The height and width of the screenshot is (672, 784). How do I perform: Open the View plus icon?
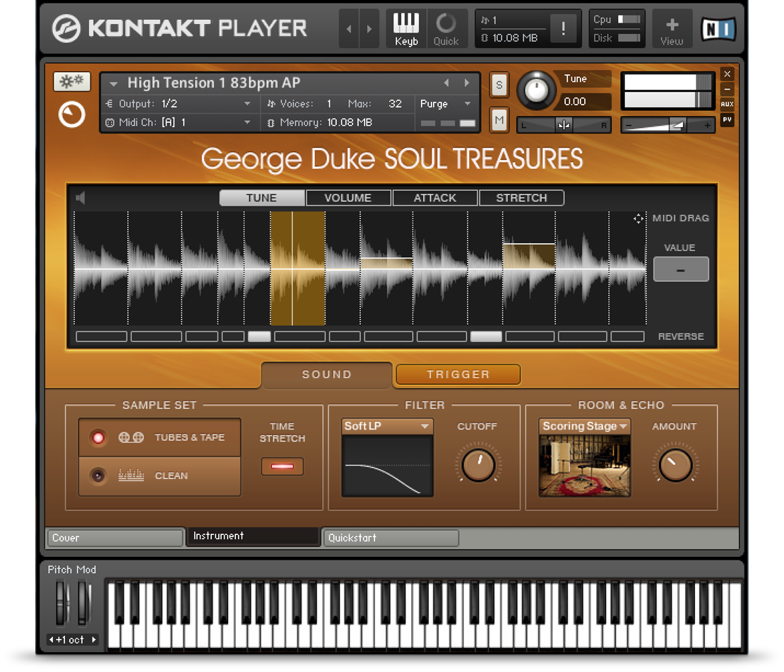tap(672, 29)
